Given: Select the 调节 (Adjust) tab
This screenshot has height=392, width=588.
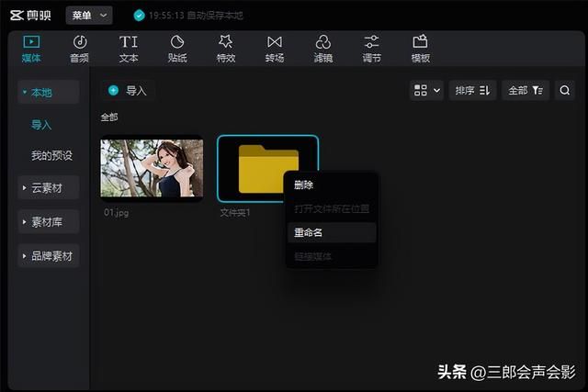Looking at the screenshot, I should click(x=371, y=49).
